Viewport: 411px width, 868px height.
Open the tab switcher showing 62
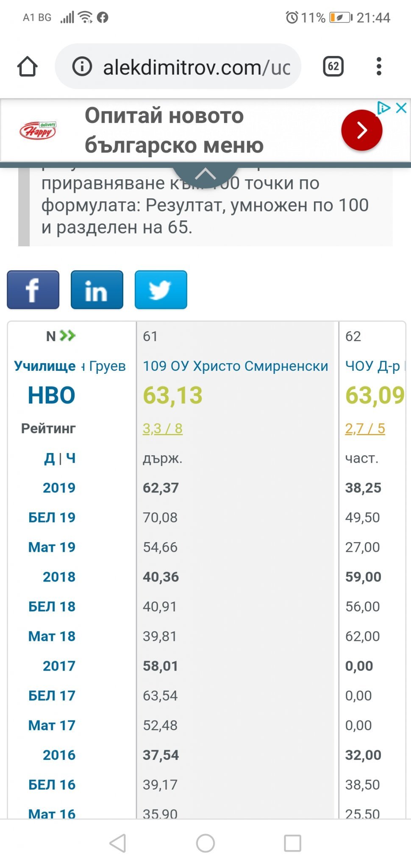pos(333,67)
